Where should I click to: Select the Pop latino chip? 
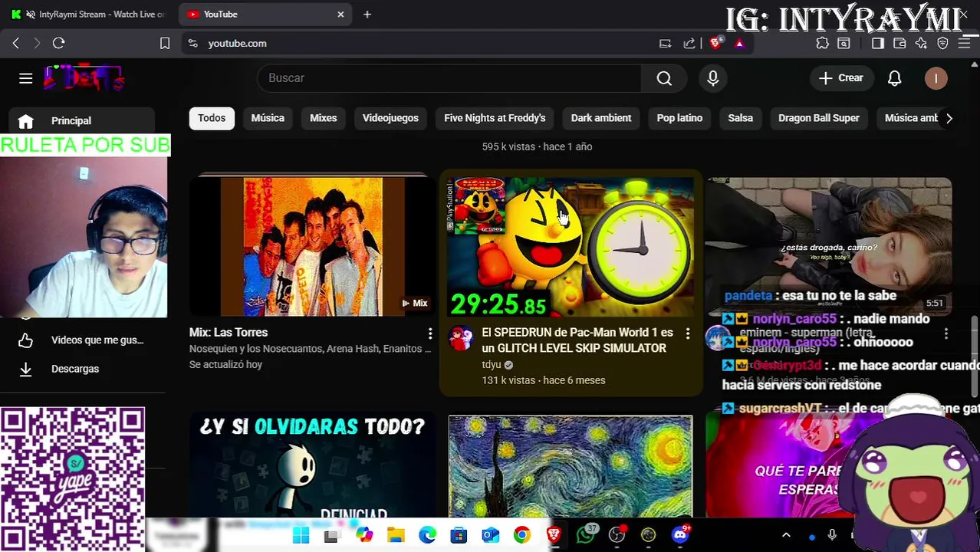[679, 118]
